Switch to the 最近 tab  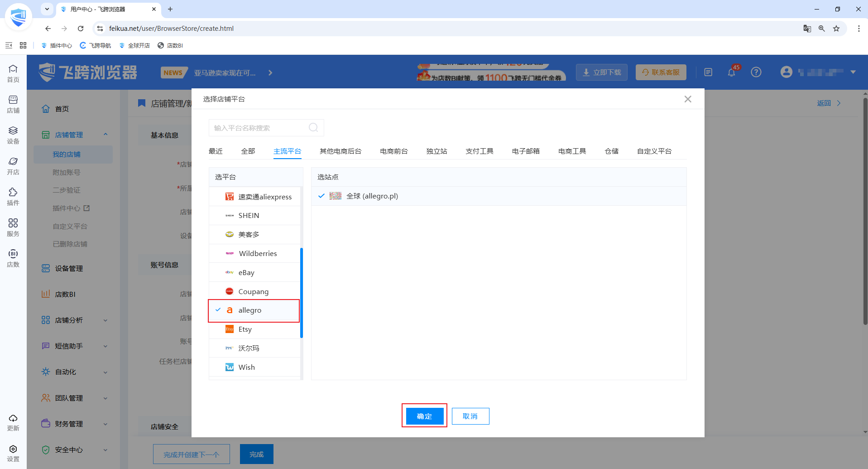point(216,151)
